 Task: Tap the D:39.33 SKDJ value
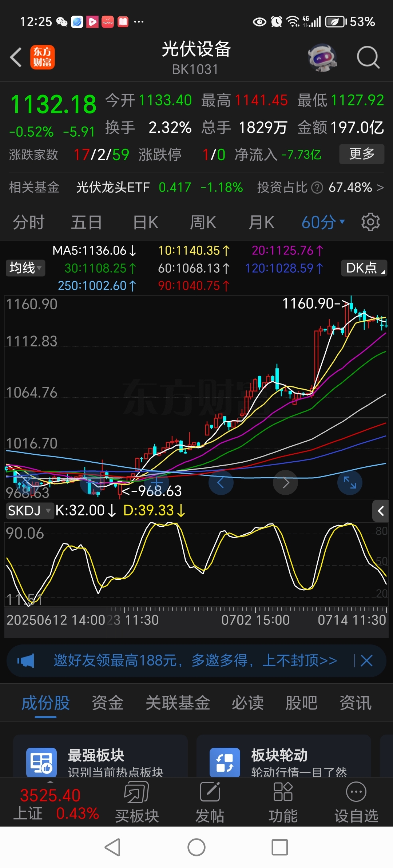tap(154, 511)
